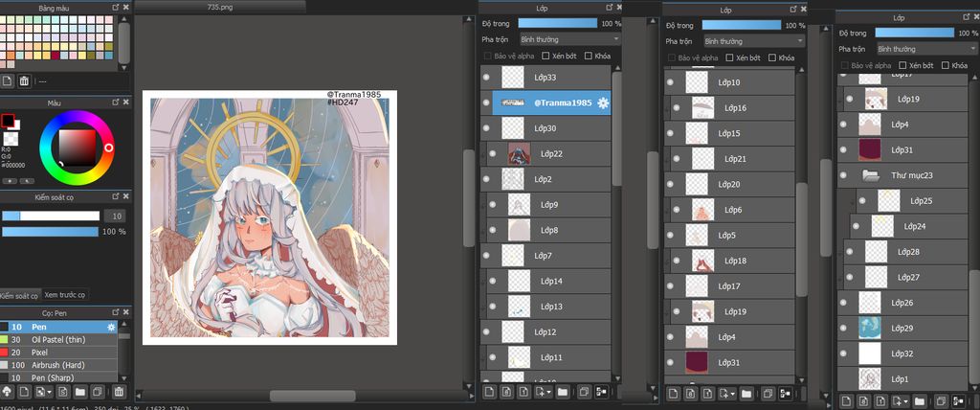Image resolution: width=980 pixels, height=410 pixels.
Task: Switch to Kiểm soát cọ tab
Action: pos(19,295)
